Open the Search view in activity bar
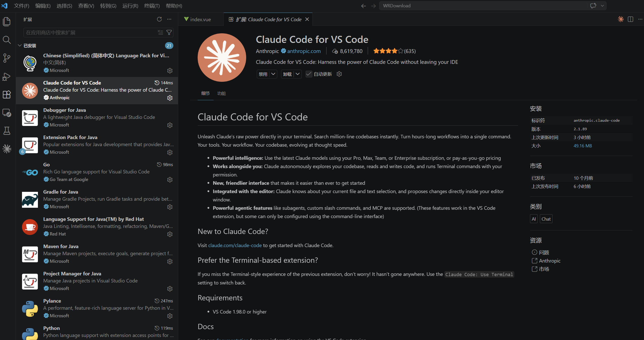 [x=7, y=40]
